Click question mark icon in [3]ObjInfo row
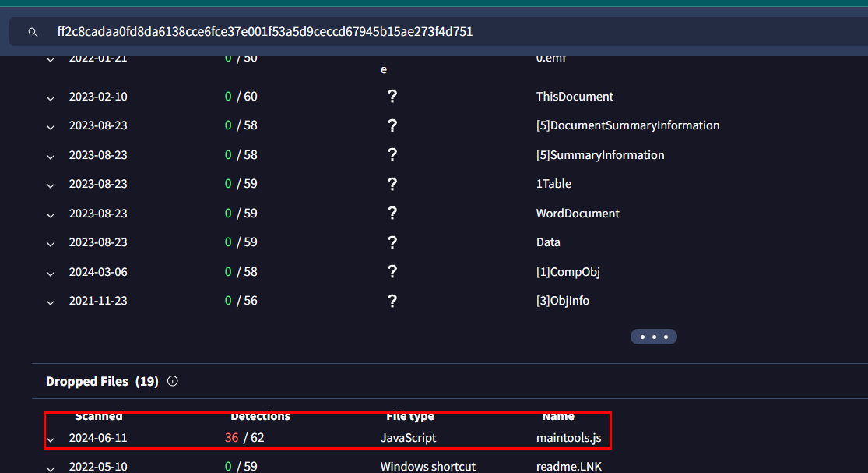 tap(392, 301)
